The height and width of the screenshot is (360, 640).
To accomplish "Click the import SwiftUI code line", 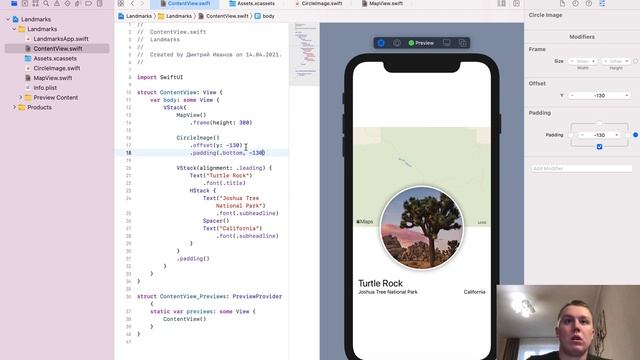I will tap(160, 77).
